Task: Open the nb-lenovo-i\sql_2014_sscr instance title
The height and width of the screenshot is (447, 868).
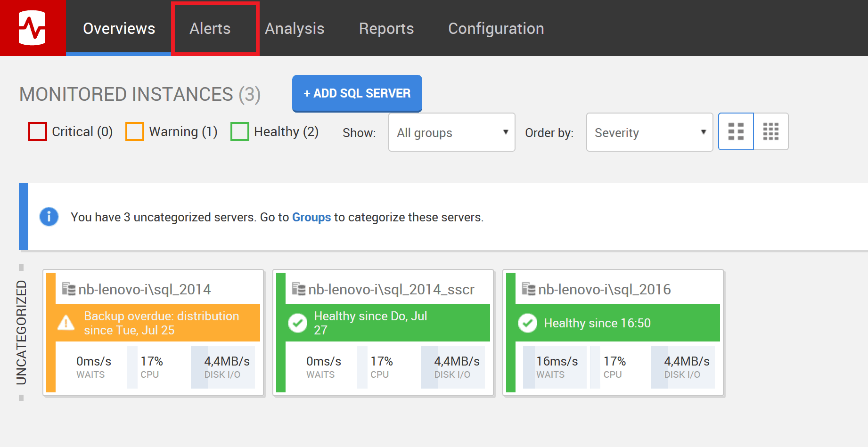Action: click(392, 289)
